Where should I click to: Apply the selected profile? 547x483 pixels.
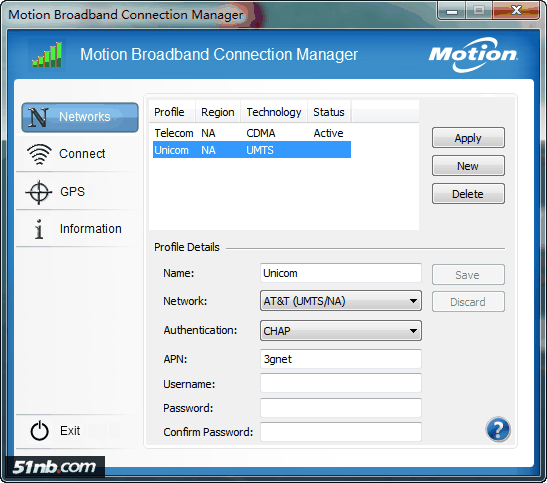point(468,138)
